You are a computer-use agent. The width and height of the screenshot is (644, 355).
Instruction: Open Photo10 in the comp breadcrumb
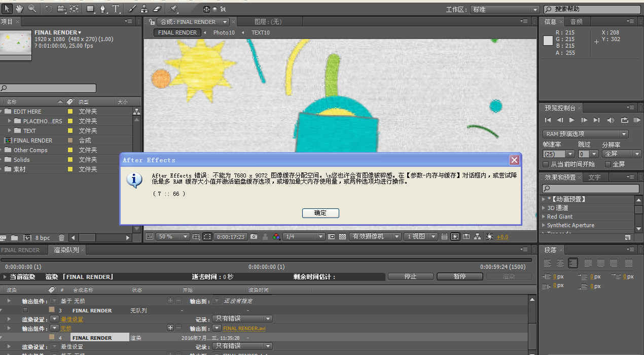pyautogui.click(x=224, y=32)
